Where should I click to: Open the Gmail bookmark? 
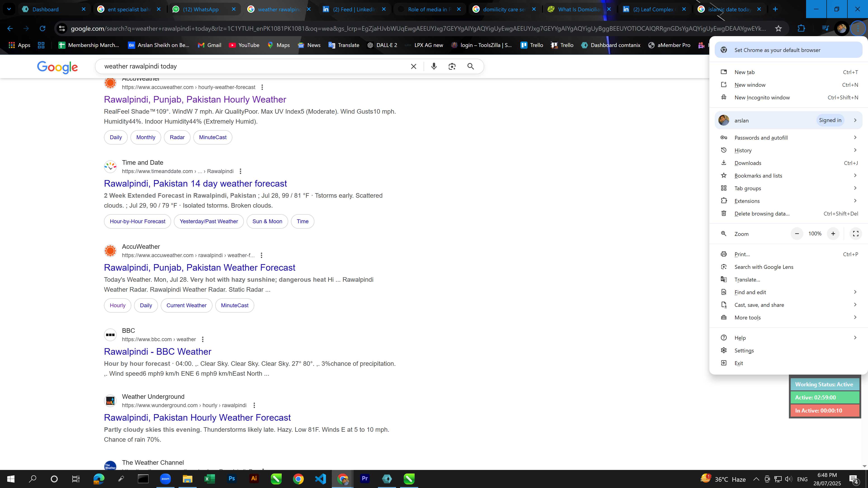(x=209, y=45)
